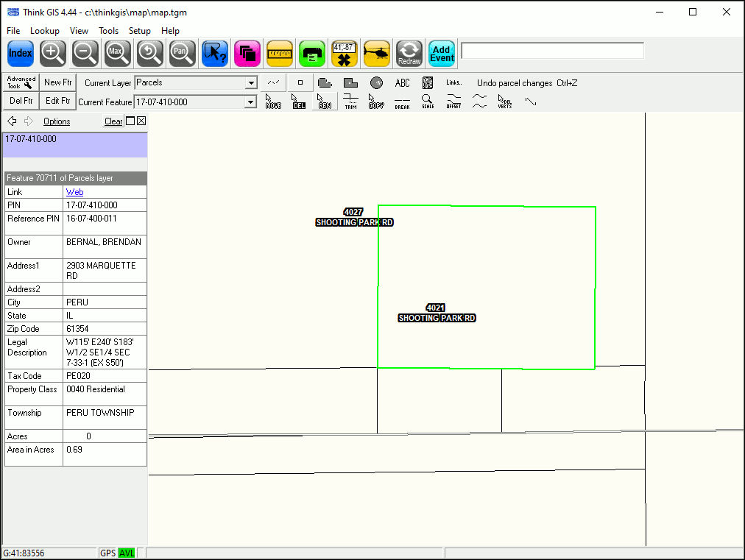This screenshot has height=560, width=745.
Task: Expand the Current Layer dropdown
Action: [251, 83]
